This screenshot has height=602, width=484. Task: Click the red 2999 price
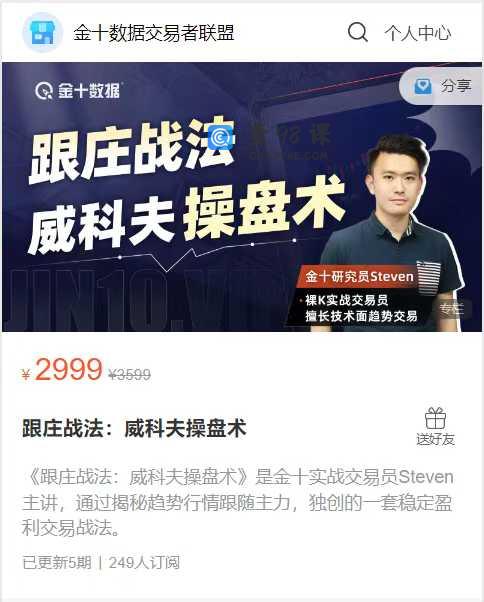[68, 370]
